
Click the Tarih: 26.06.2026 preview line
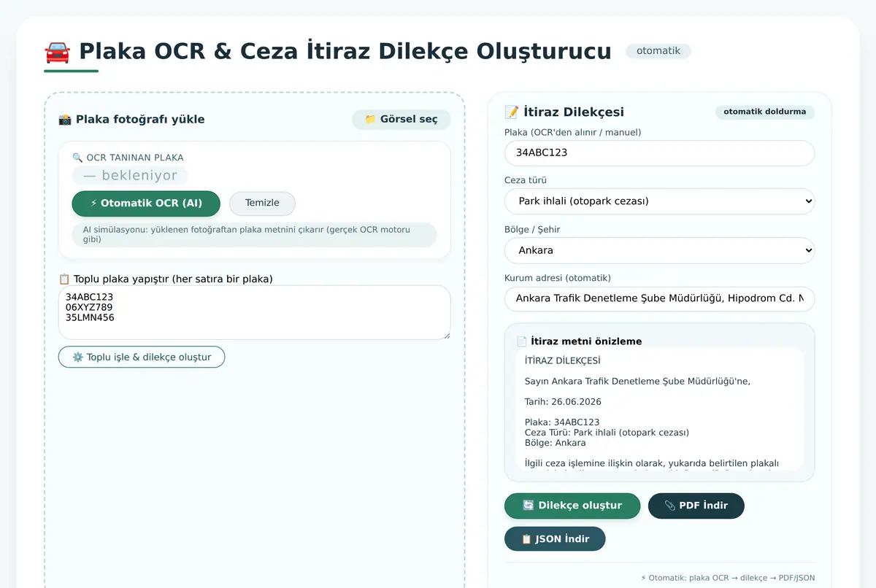tap(563, 402)
